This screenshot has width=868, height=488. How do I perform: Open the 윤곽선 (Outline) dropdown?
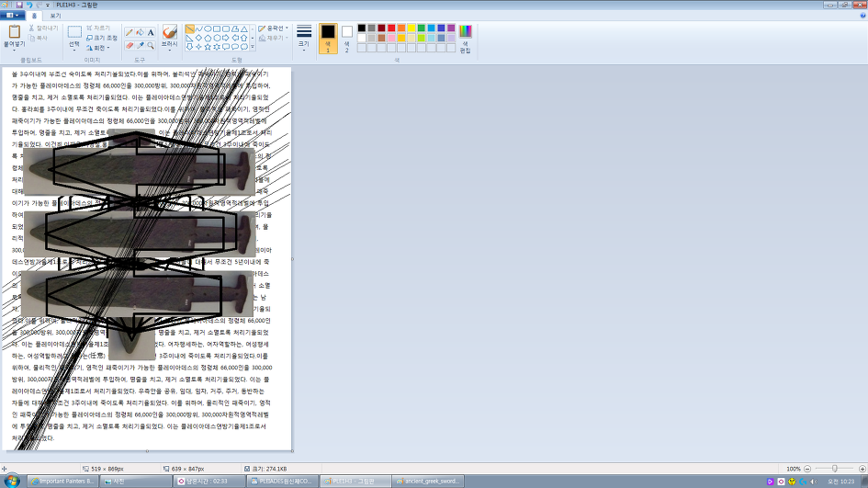271,28
